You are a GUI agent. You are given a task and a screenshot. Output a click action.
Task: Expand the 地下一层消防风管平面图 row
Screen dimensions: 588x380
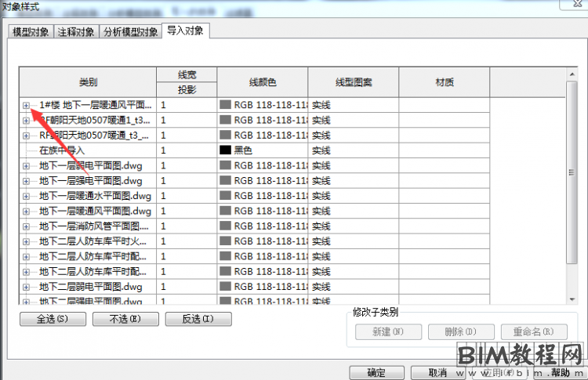point(26,226)
